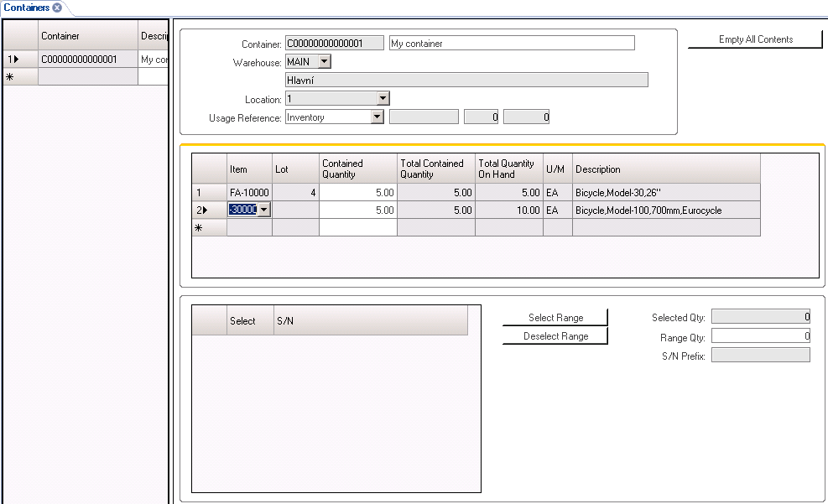This screenshot has height=504, width=828.
Task: Edit contained quantity for FA-10000 row
Action: 358,193
